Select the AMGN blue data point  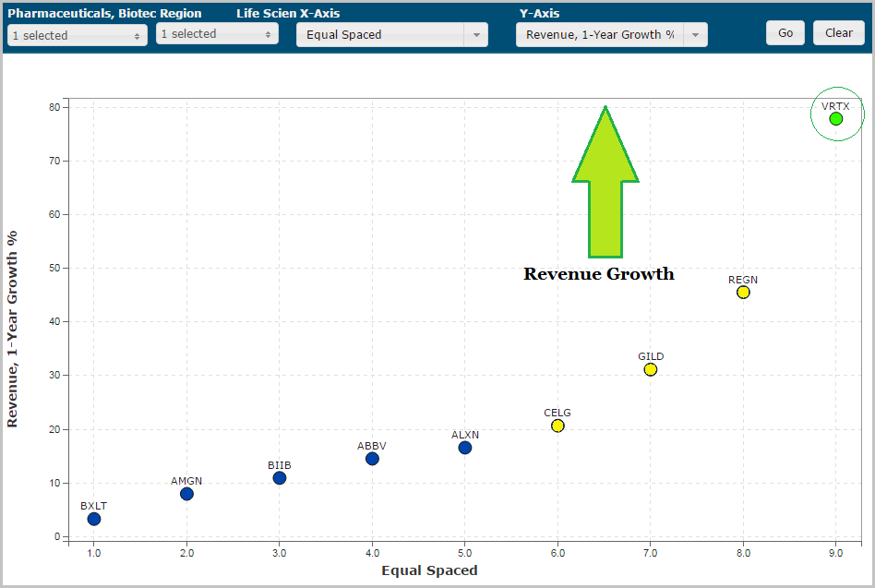(x=187, y=494)
